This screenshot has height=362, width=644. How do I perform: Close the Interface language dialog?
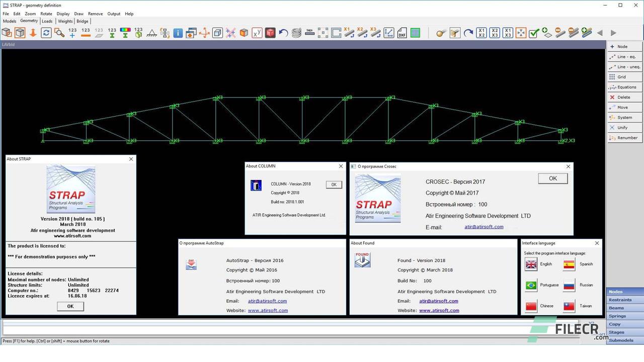click(597, 243)
